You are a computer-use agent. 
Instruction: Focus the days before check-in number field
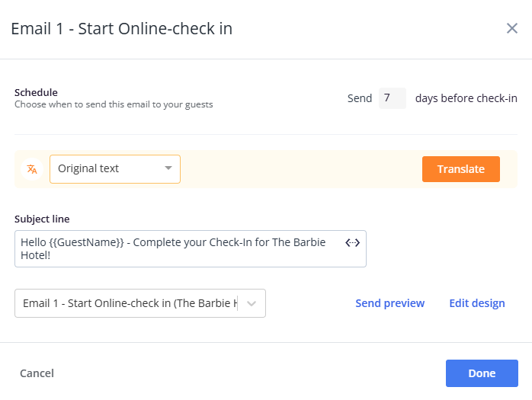pos(392,98)
